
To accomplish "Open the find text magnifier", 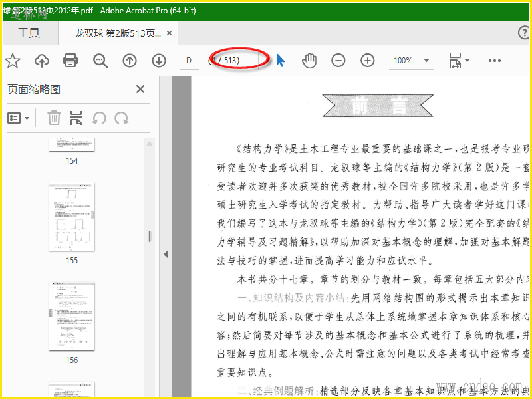I will (x=100, y=61).
